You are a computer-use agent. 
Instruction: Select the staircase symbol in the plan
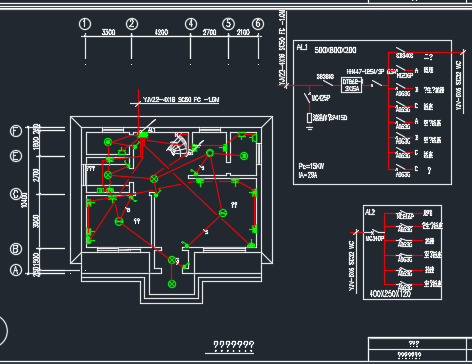click(178, 144)
